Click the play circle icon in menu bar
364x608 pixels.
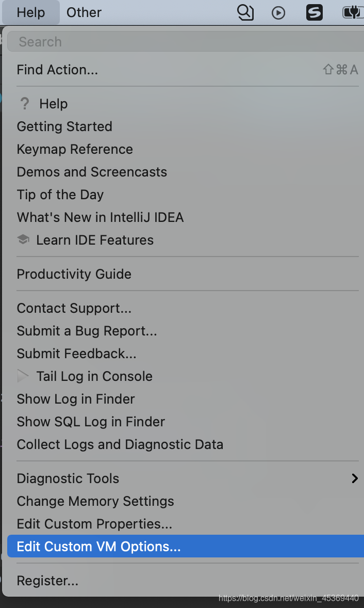(x=278, y=12)
